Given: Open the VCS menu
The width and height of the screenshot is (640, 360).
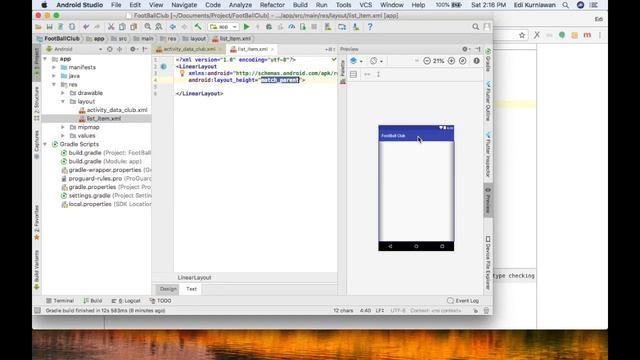Looking at the screenshot, I should (x=365, y=5).
